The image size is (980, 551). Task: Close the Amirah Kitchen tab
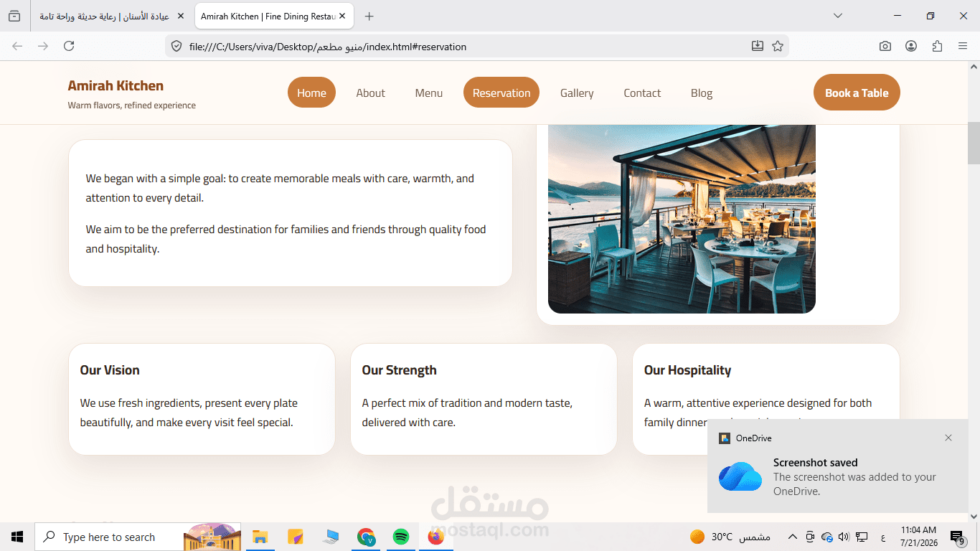point(343,16)
